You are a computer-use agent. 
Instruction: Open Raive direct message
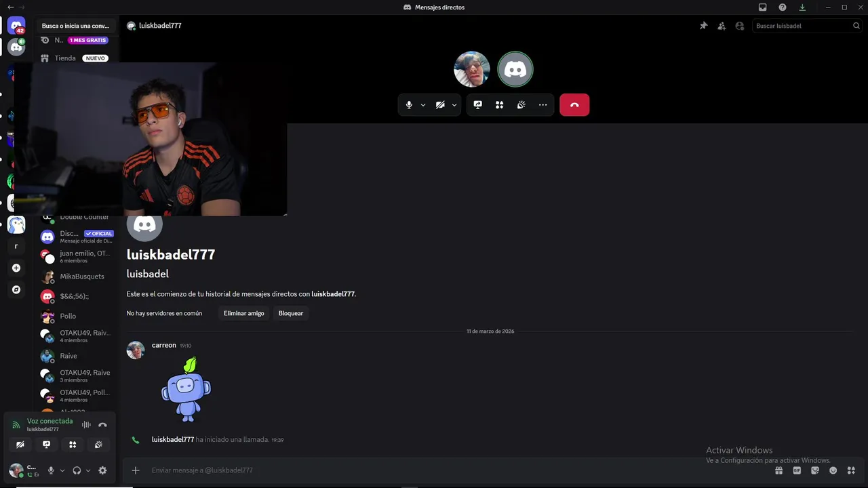[76, 356]
